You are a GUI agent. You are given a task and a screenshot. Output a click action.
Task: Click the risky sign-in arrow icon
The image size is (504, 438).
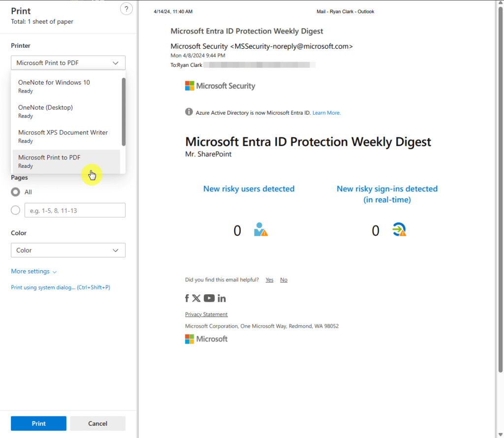point(399,230)
